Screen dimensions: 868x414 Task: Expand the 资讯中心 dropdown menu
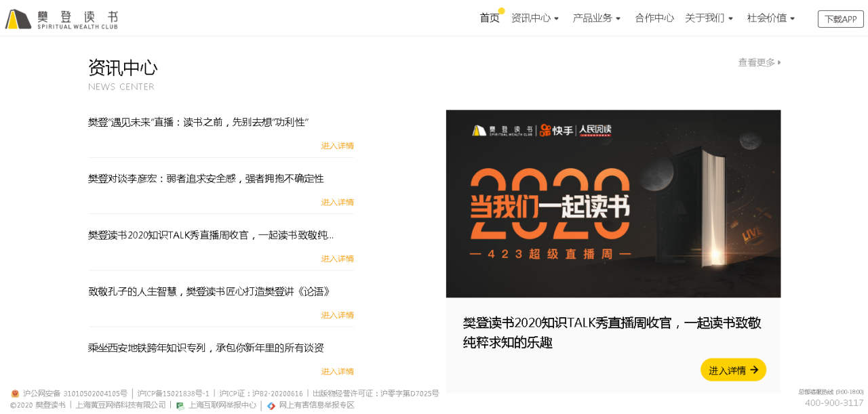[x=535, y=18]
